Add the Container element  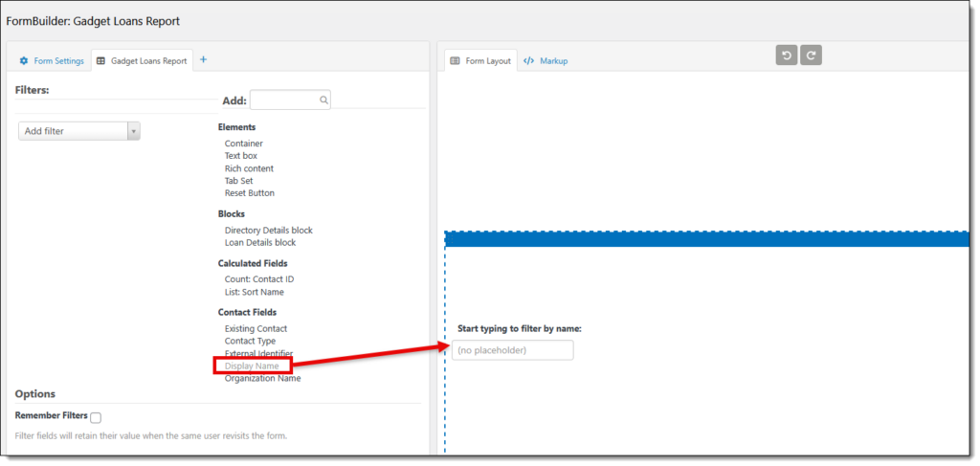(244, 144)
